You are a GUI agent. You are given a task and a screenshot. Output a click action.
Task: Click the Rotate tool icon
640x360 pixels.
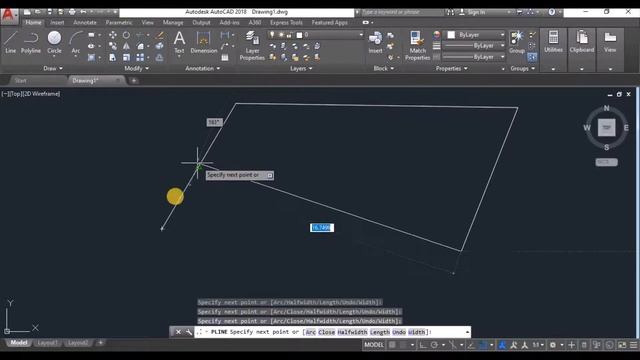tap(127, 35)
